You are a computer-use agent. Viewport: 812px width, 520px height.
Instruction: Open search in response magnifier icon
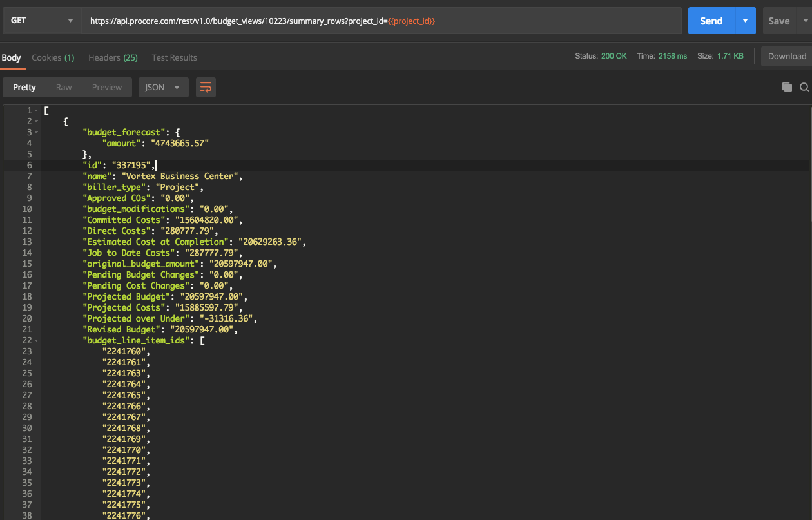click(x=804, y=88)
